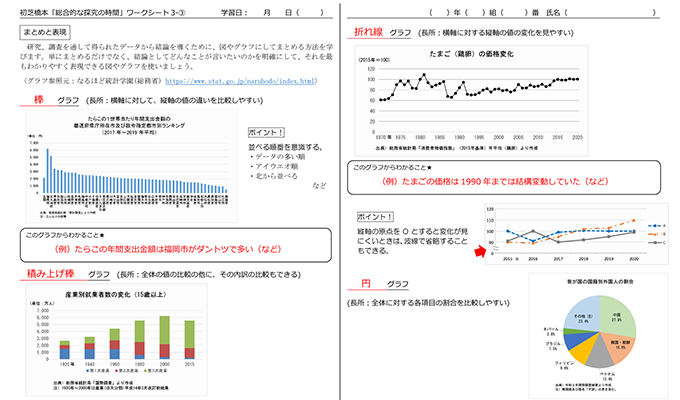Select bullet text データの多い順
The width and height of the screenshot is (680, 400).
[280, 157]
